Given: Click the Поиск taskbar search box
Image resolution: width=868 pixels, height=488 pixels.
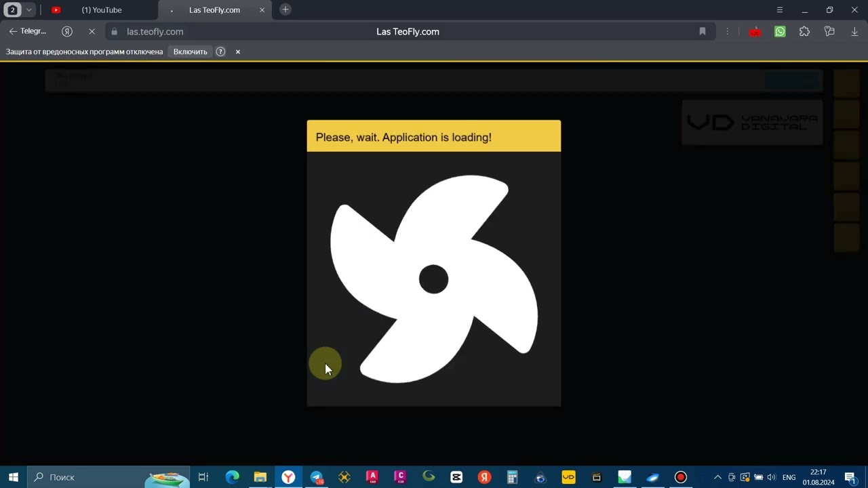Looking at the screenshot, I should (x=108, y=477).
